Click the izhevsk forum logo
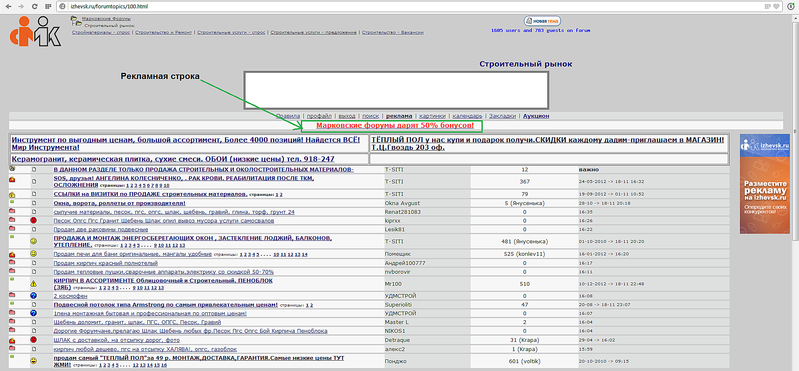Image resolution: width=799 pixels, height=371 pixels. 35,32
